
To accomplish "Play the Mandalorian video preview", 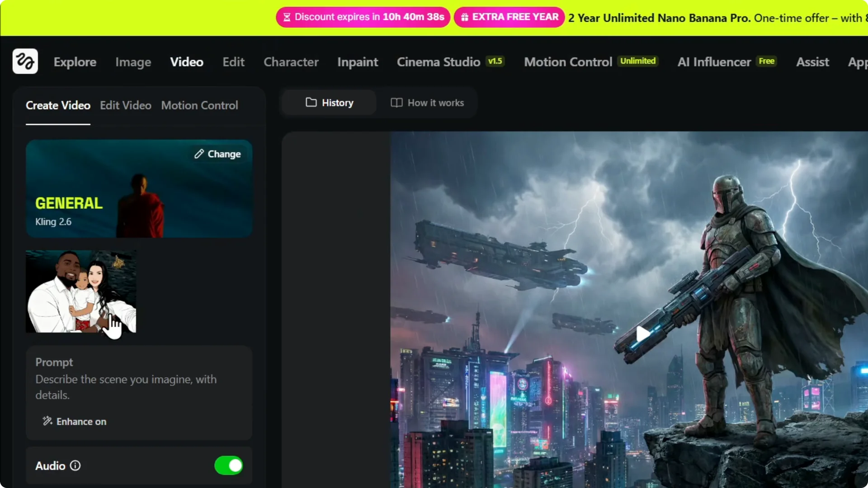I will pos(642,333).
